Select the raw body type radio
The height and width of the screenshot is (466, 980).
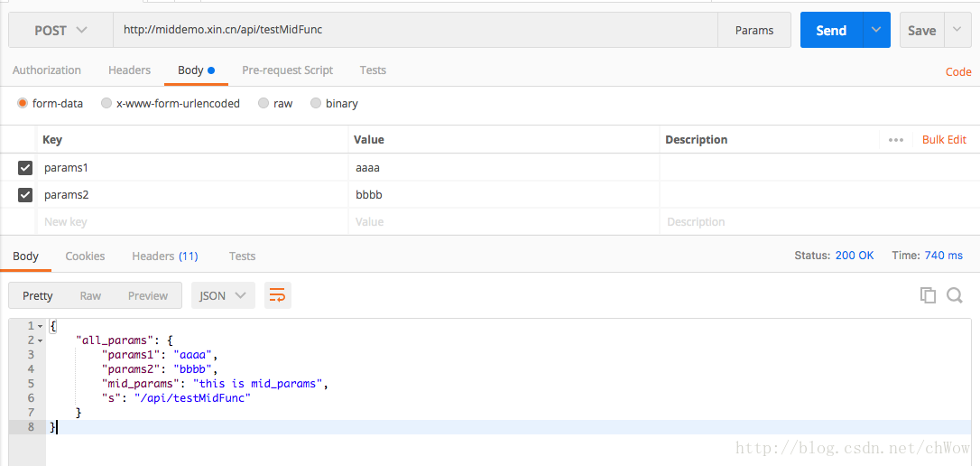(263, 104)
